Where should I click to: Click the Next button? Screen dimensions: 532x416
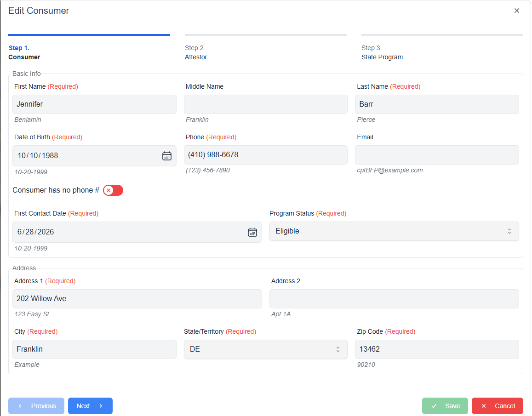click(x=90, y=406)
